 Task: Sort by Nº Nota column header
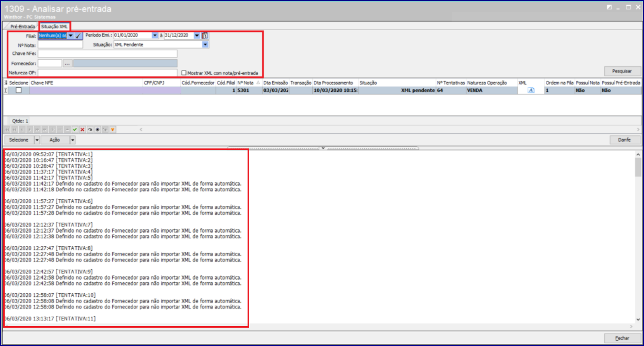point(248,83)
